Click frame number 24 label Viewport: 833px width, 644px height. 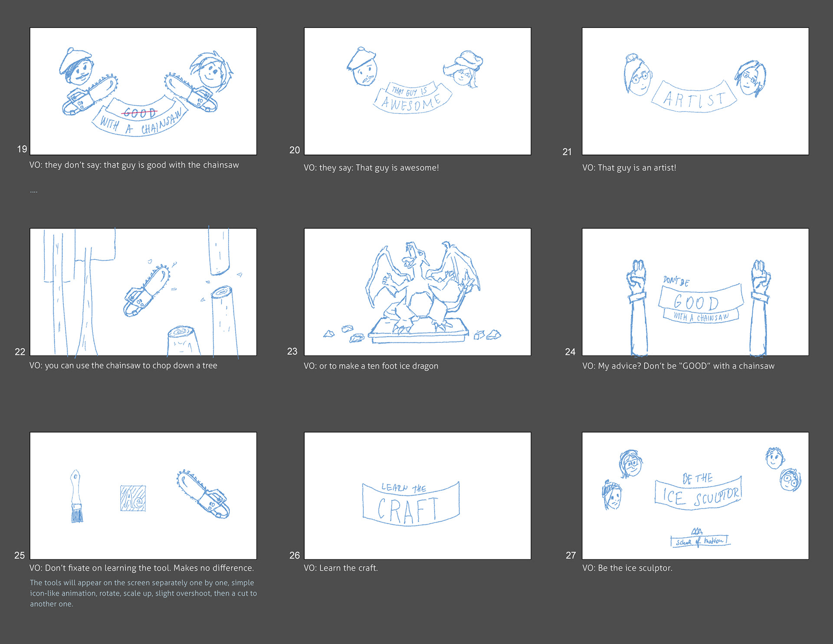click(x=570, y=352)
